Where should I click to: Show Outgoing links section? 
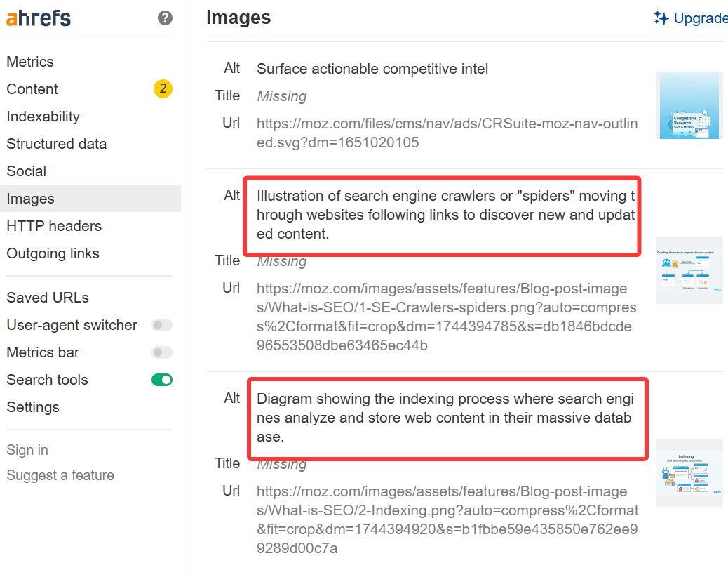point(53,253)
